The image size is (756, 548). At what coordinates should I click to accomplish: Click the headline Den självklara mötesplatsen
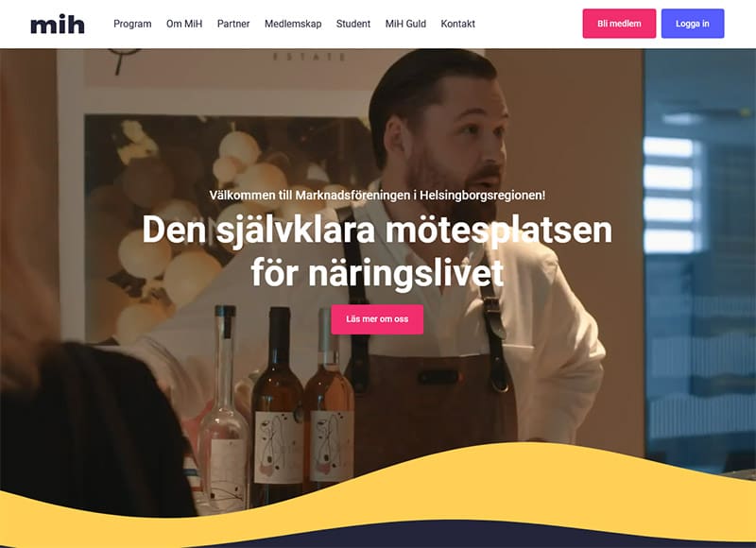(x=377, y=231)
